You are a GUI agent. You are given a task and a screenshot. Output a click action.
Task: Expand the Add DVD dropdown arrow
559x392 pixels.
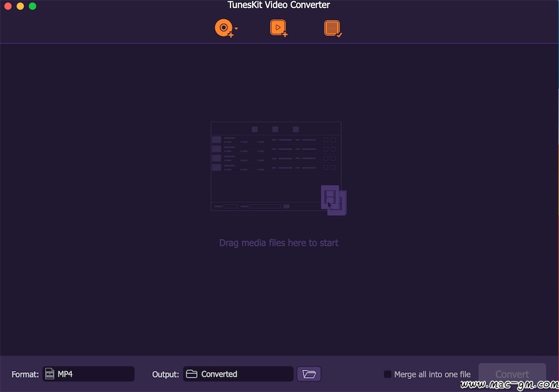coord(237,28)
